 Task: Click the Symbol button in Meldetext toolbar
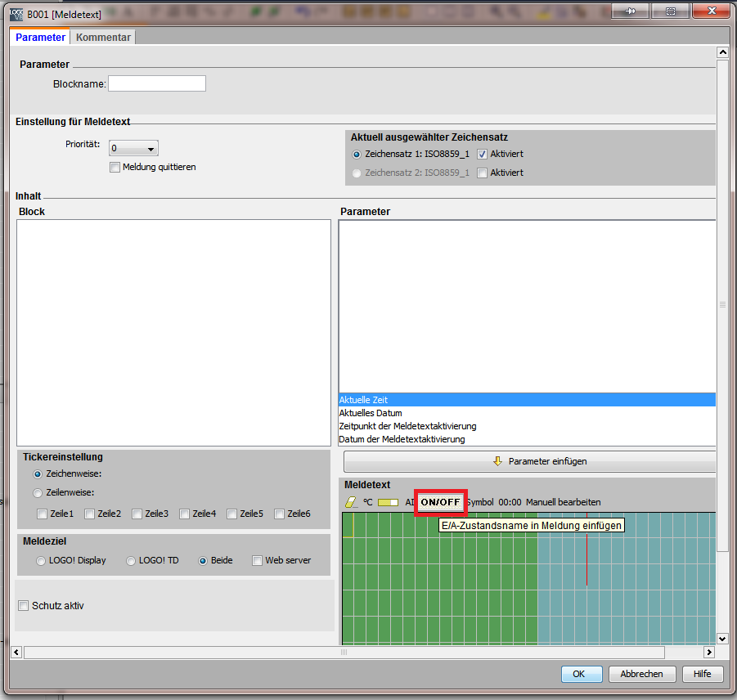coord(480,501)
